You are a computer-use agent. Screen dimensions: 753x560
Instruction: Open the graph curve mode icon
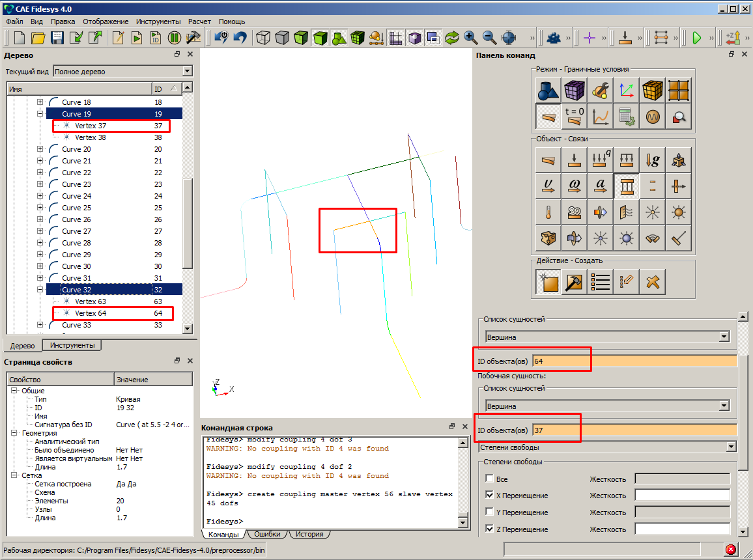(601, 116)
